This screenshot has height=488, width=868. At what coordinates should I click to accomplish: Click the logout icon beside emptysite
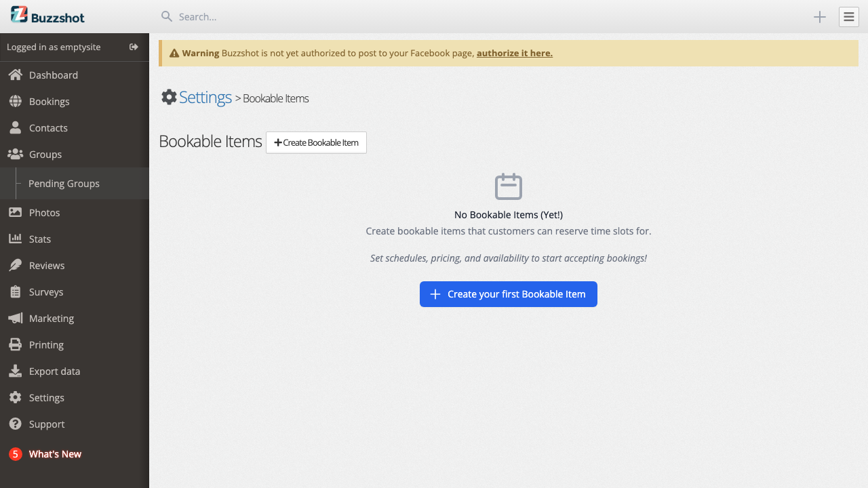(x=134, y=47)
